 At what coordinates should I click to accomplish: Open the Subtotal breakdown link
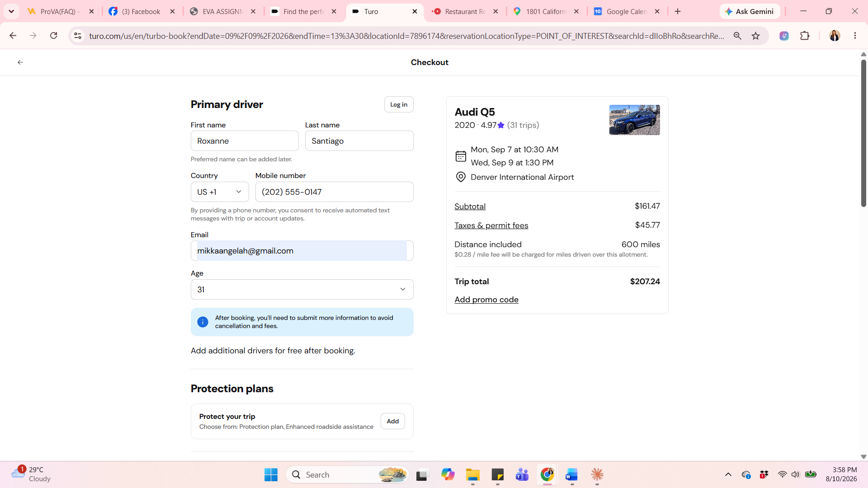click(470, 206)
